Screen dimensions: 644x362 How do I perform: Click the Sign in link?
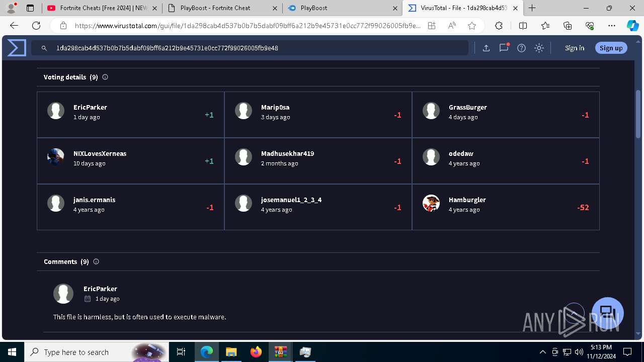575,48
